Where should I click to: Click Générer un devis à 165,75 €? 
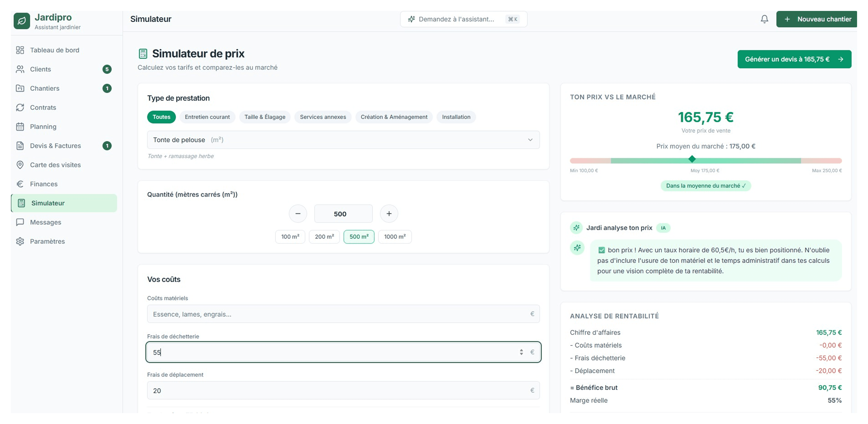coord(794,59)
